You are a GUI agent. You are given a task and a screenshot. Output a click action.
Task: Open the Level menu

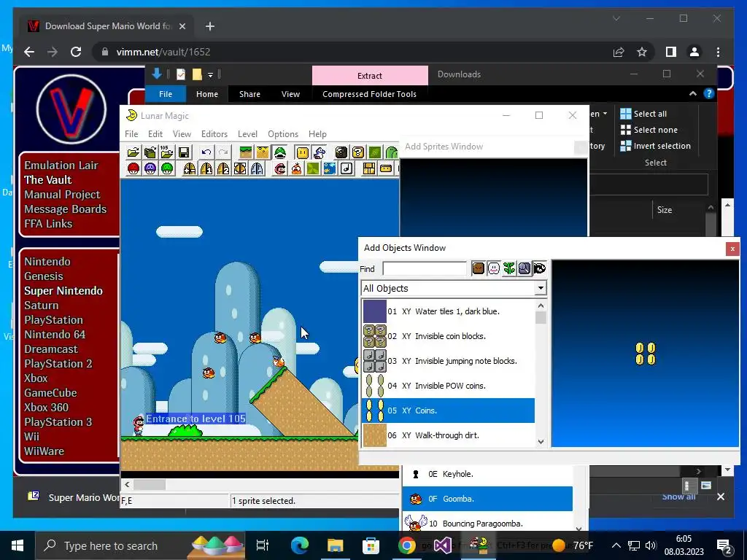[x=248, y=134]
